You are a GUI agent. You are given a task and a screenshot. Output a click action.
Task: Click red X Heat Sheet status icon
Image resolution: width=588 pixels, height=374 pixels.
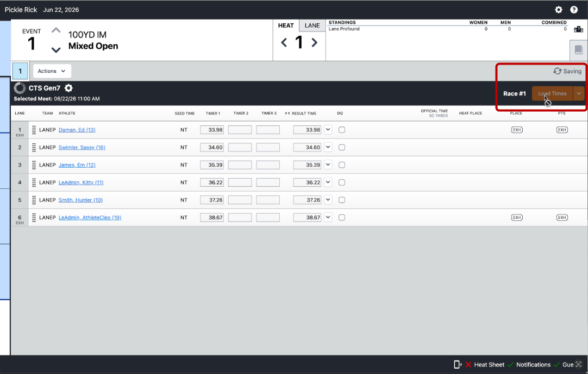coord(468,365)
